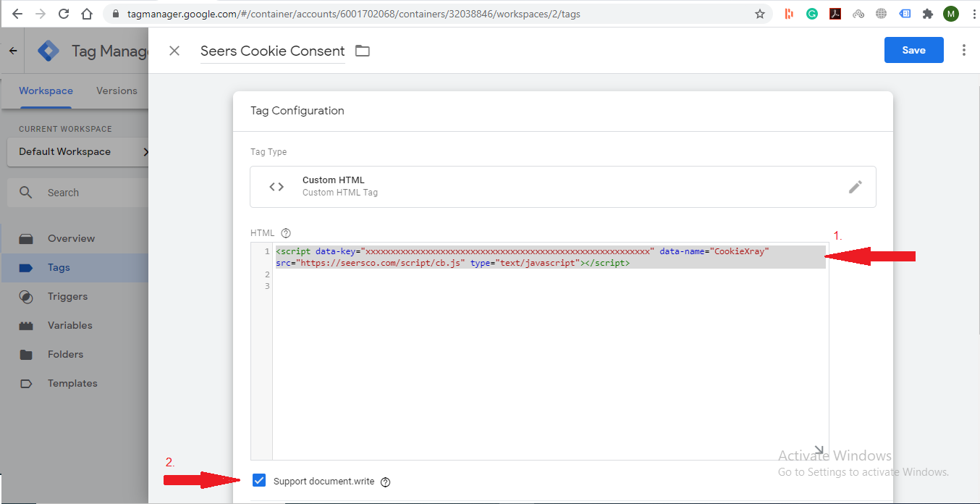The width and height of the screenshot is (980, 504).
Task: Go back using the browser back arrow
Action: pyautogui.click(x=17, y=14)
